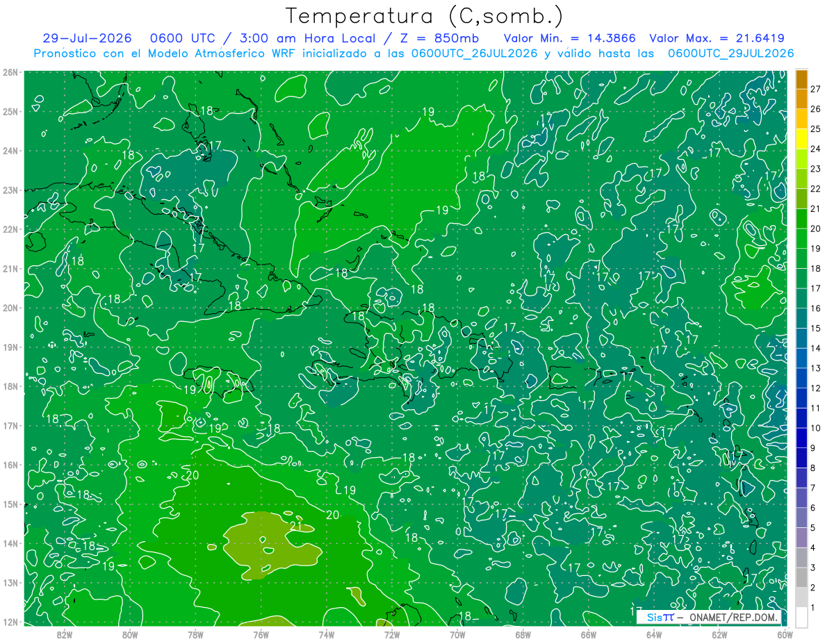
Task: Select the longitude label "60W"
Action: tap(785, 634)
